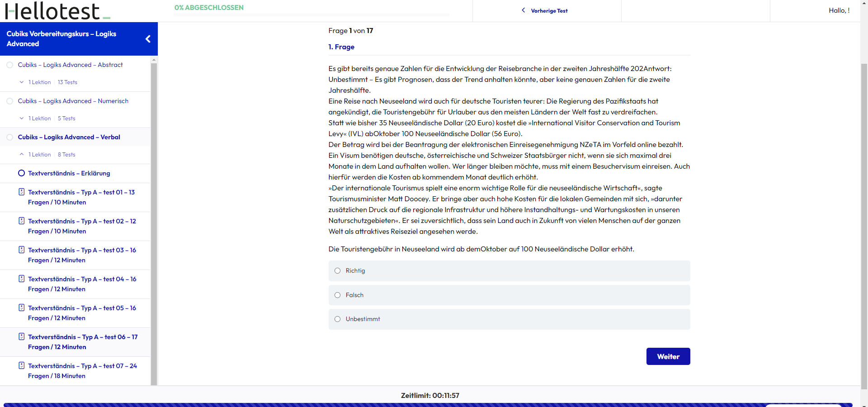Open Cubiks – Logiks Advanced – Numerisch
This screenshot has height=407, width=868.
coord(73,101)
